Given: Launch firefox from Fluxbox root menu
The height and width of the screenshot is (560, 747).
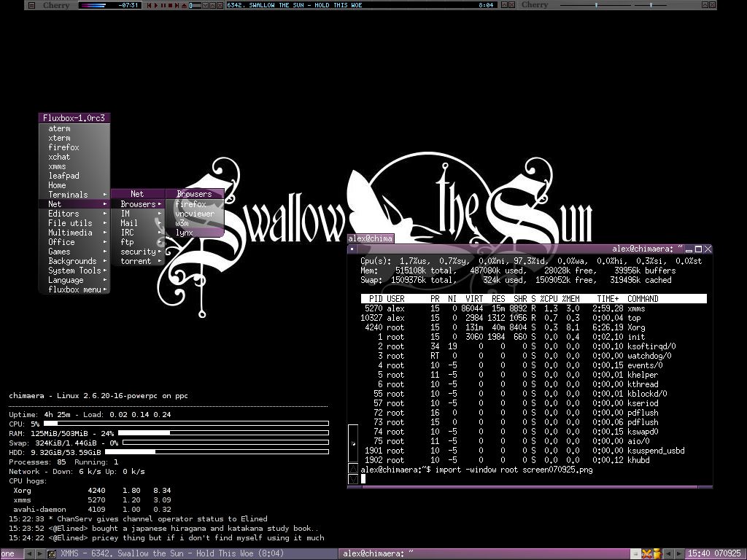Looking at the screenshot, I should [74, 147].
